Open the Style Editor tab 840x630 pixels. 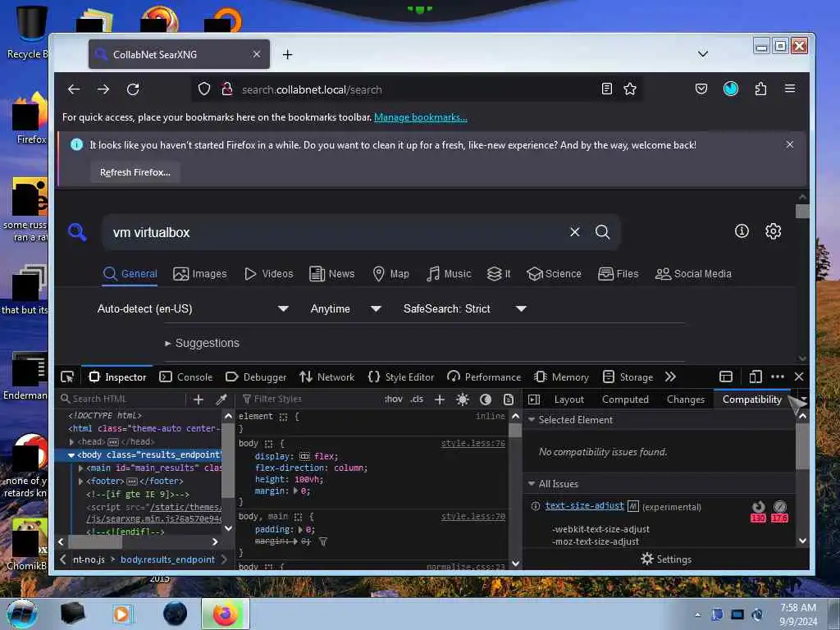400,377
